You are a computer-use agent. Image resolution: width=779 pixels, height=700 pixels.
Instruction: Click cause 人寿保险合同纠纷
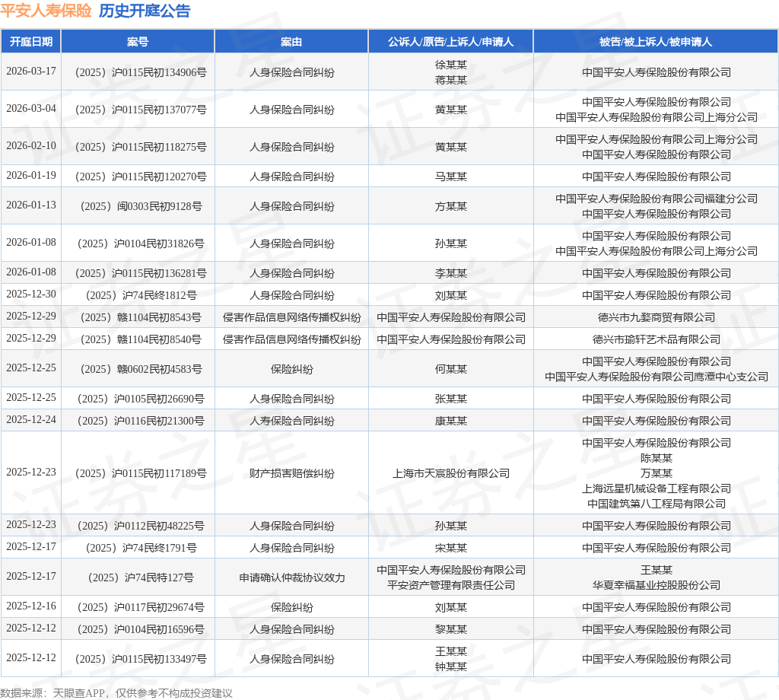click(x=291, y=421)
